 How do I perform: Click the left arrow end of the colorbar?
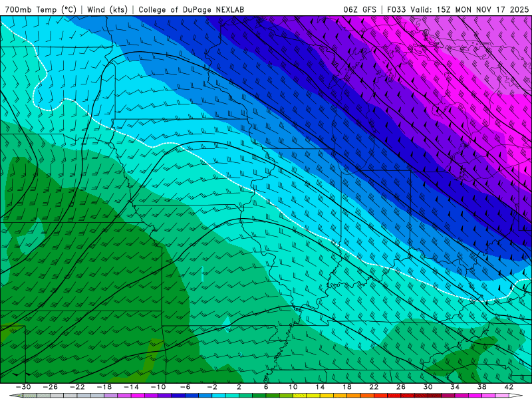click(x=16, y=396)
